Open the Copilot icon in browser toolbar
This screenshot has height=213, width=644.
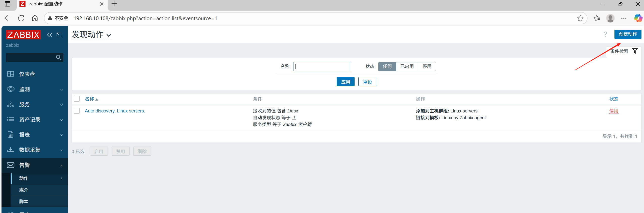point(638,18)
